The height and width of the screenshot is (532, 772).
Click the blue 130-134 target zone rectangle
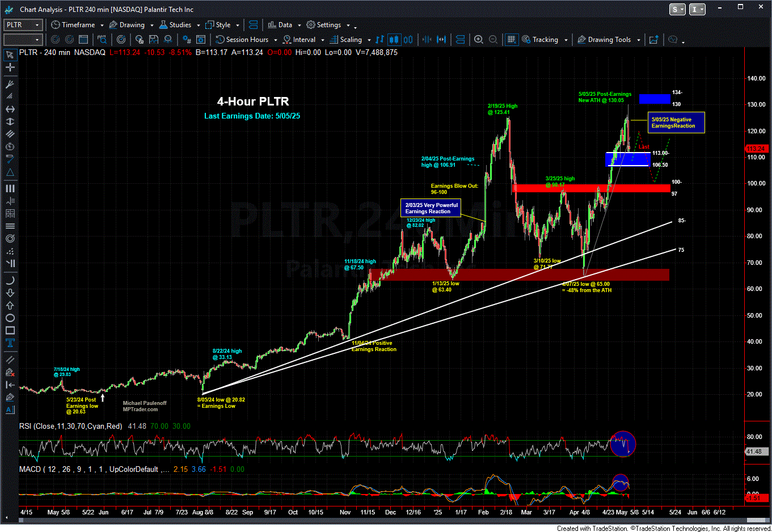pos(655,99)
